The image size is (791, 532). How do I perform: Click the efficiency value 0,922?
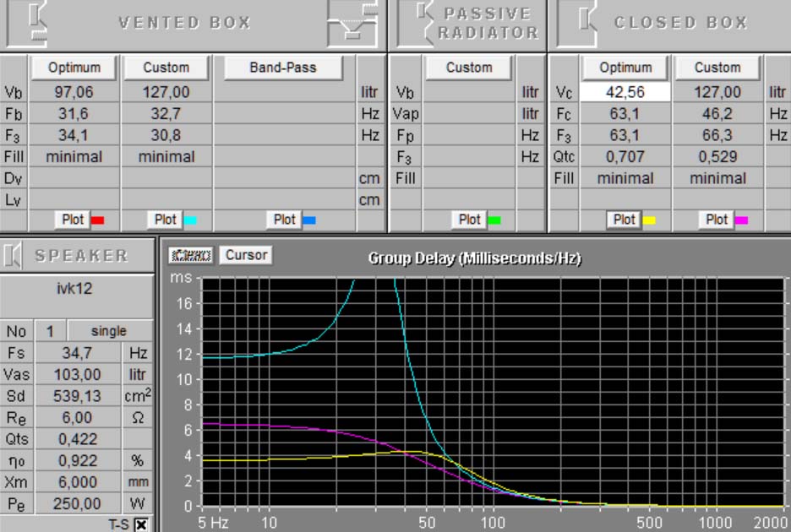point(77,461)
